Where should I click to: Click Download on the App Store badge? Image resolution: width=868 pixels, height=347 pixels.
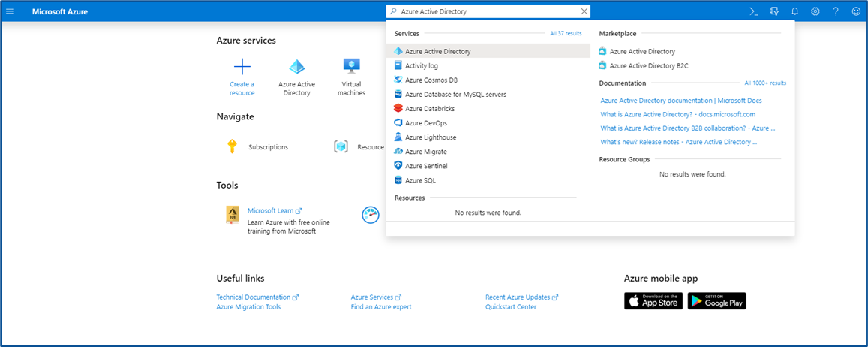click(653, 301)
